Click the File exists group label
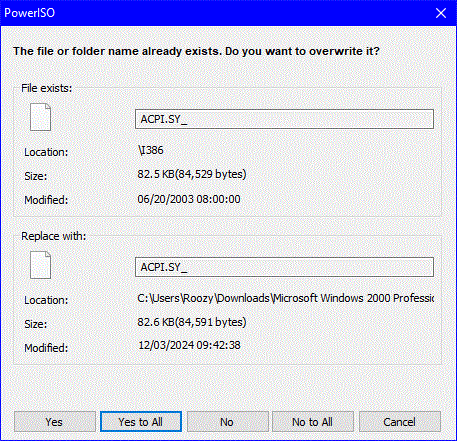This screenshot has height=441, width=457. 47,88
